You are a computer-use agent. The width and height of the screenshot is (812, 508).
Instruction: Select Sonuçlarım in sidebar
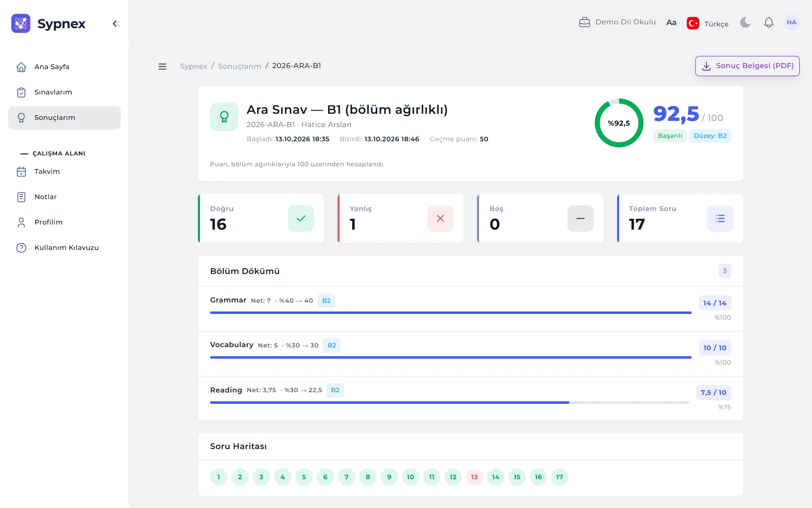click(x=64, y=118)
